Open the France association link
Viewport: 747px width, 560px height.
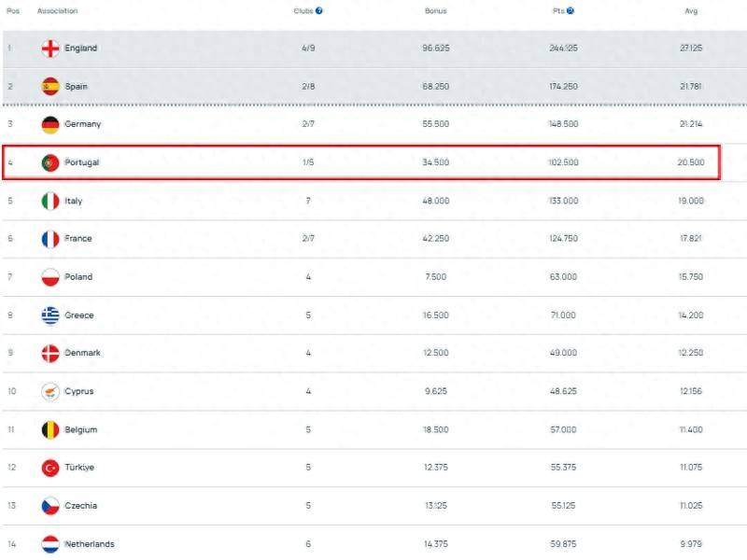click(78, 238)
